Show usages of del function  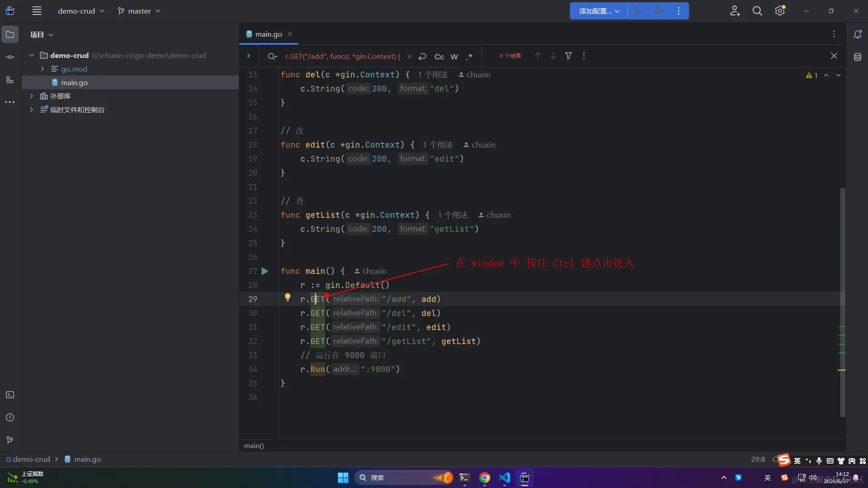point(433,75)
